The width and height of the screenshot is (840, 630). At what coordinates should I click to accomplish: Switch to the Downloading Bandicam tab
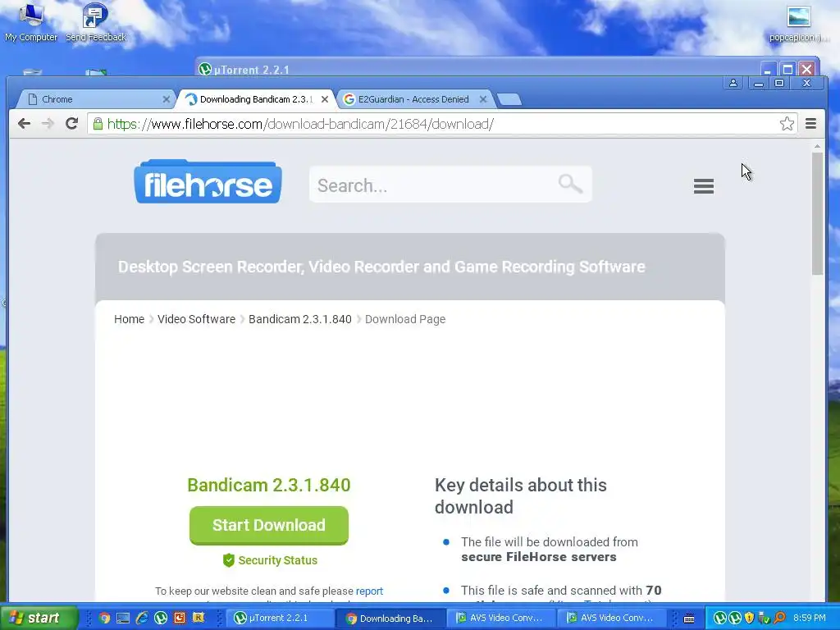click(x=255, y=99)
